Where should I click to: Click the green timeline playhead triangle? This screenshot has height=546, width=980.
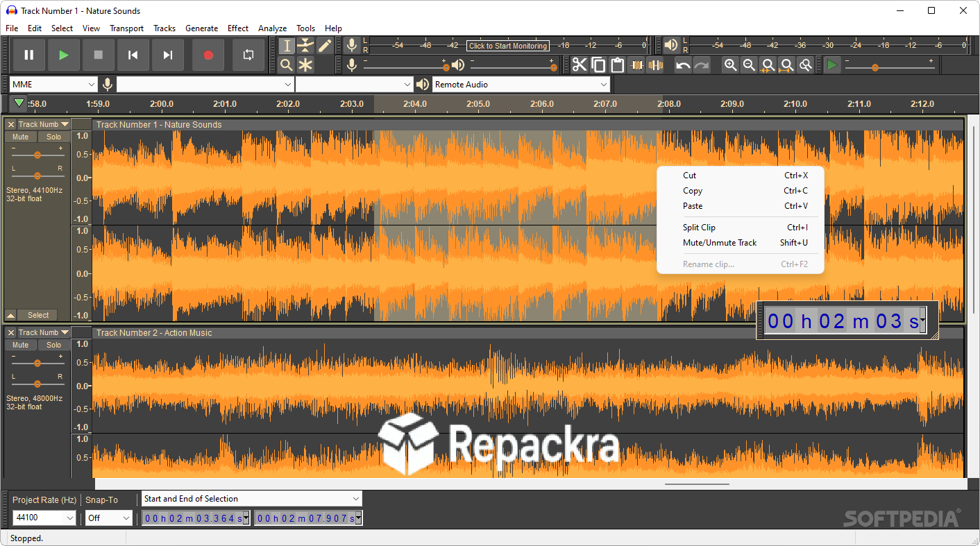(19, 103)
